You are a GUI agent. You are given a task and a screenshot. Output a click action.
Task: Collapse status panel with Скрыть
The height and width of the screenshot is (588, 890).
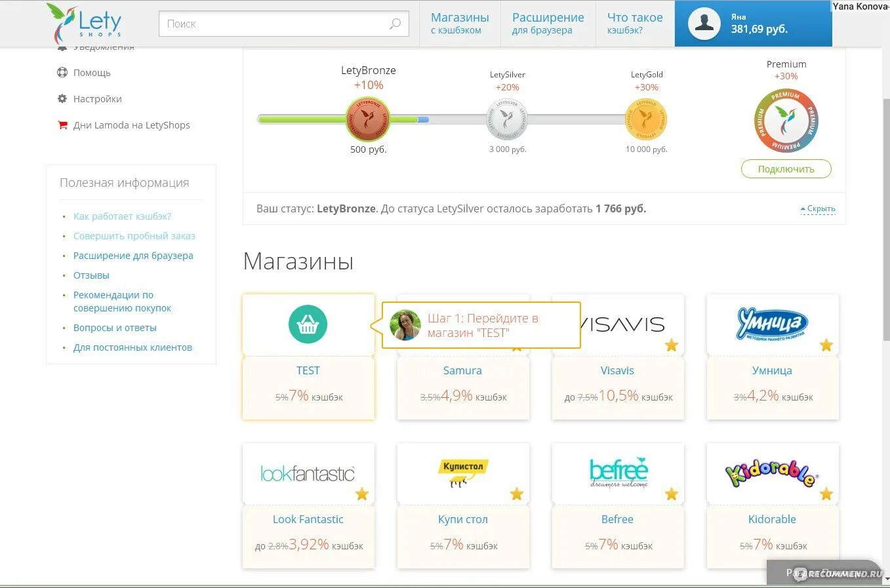818,208
